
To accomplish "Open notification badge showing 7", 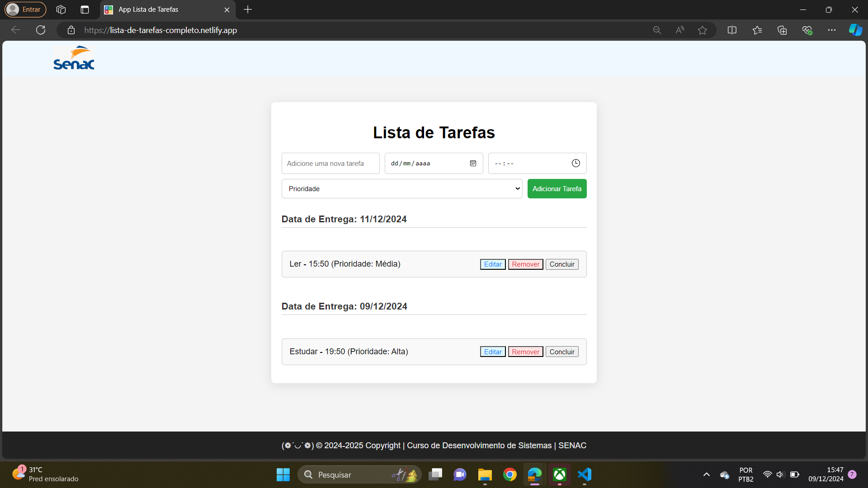I will 852,474.
